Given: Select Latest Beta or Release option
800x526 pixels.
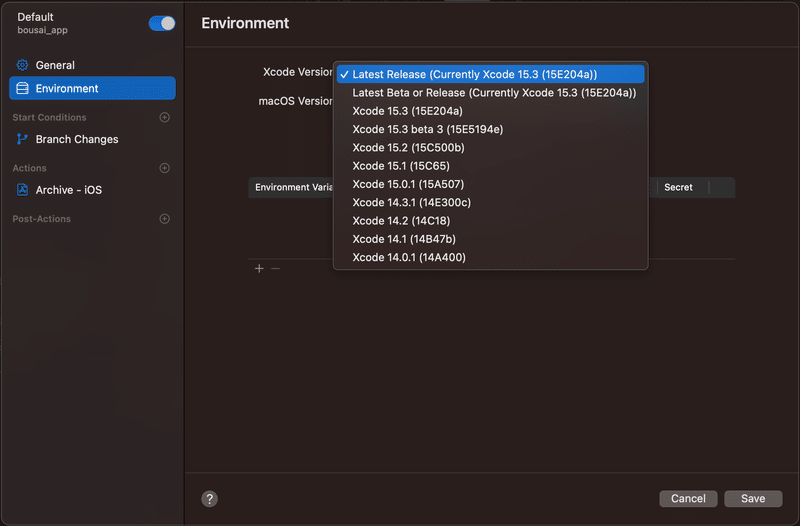Looking at the screenshot, I should point(494,93).
